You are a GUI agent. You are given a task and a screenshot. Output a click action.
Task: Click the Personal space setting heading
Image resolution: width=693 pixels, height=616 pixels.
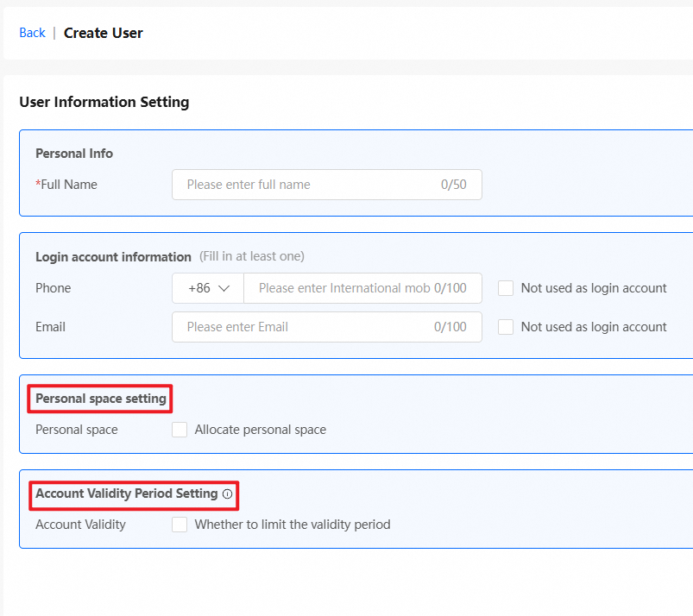pos(100,399)
